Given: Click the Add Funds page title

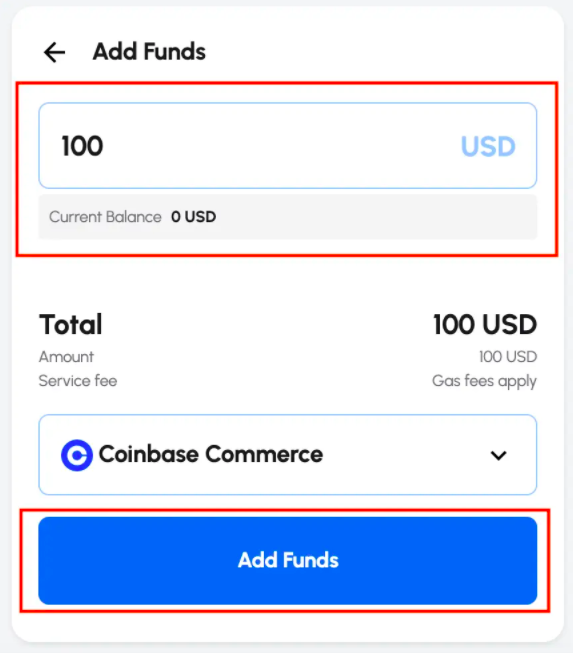Looking at the screenshot, I should point(149,52).
